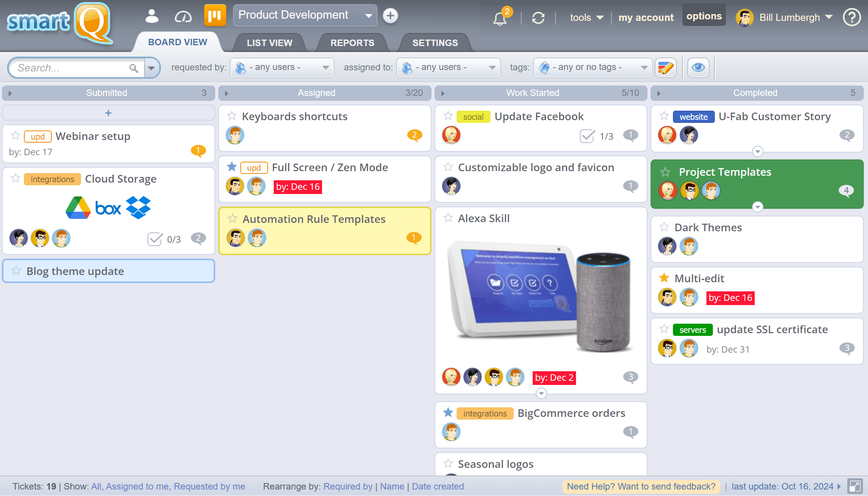868x496 pixels.
Task: Open the tags filter dropdown
Action: point(593,67)
